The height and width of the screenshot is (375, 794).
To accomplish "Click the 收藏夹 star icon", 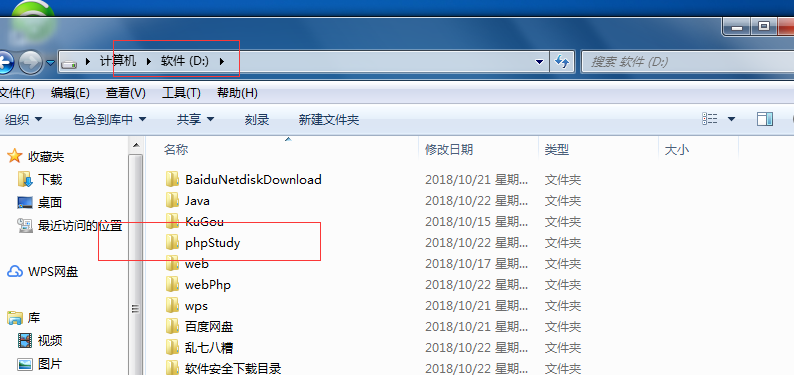I will click(x=15, y=156).
